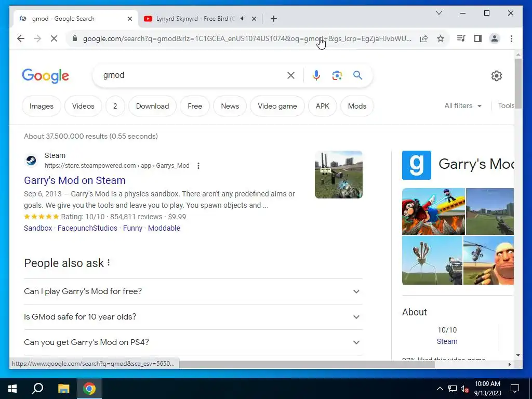Select the Videos filter chip

point(83,106)
